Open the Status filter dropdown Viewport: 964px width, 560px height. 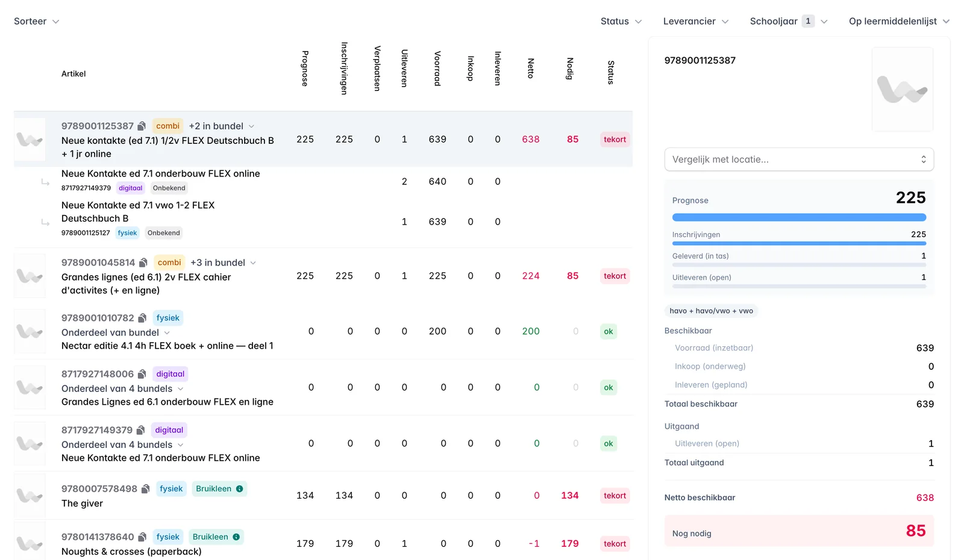[x=621, y=21]
